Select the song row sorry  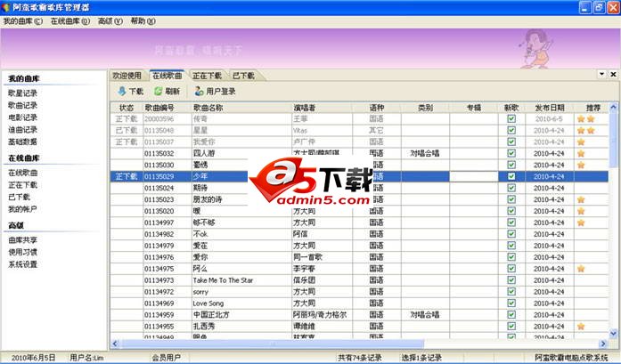359,292
